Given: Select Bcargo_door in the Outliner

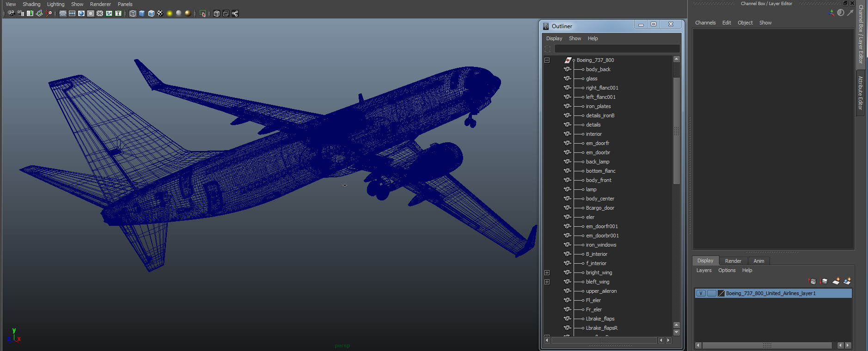Looking at the screenshot, I should pos(600,208).
